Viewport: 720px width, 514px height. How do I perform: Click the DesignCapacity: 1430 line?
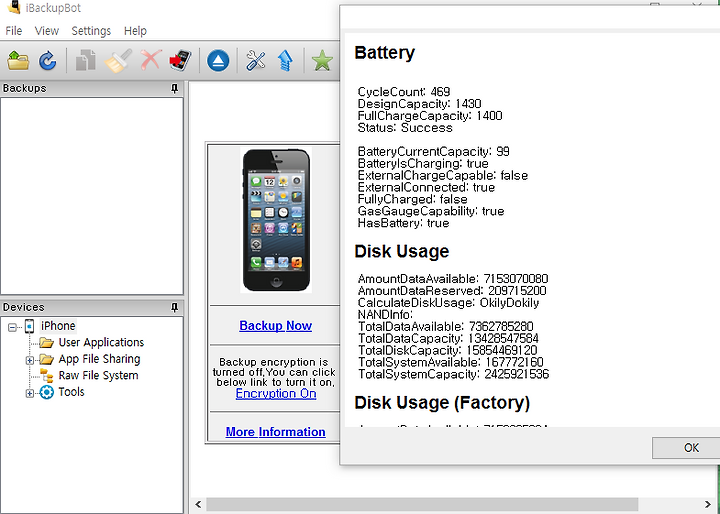click(x=420, y=104)
